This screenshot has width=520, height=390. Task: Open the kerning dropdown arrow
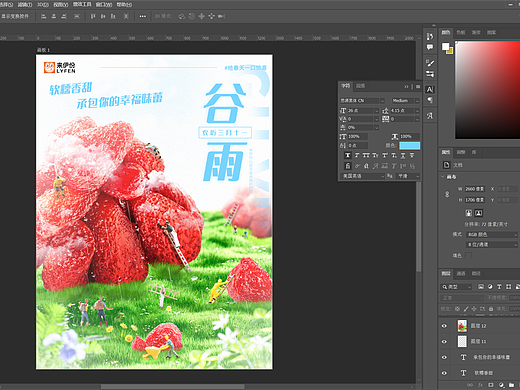pos(377,119)
